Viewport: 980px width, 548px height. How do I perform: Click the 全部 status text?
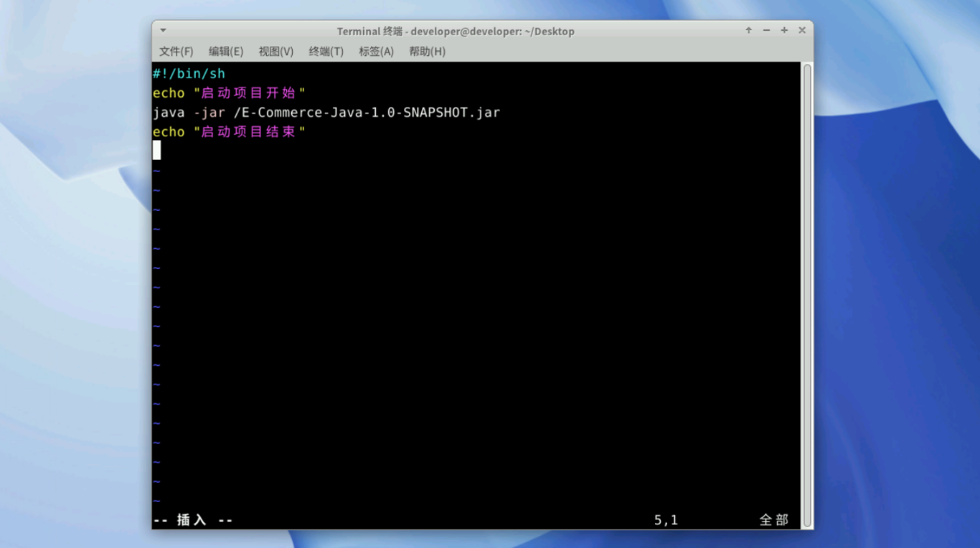pos(774,520)
